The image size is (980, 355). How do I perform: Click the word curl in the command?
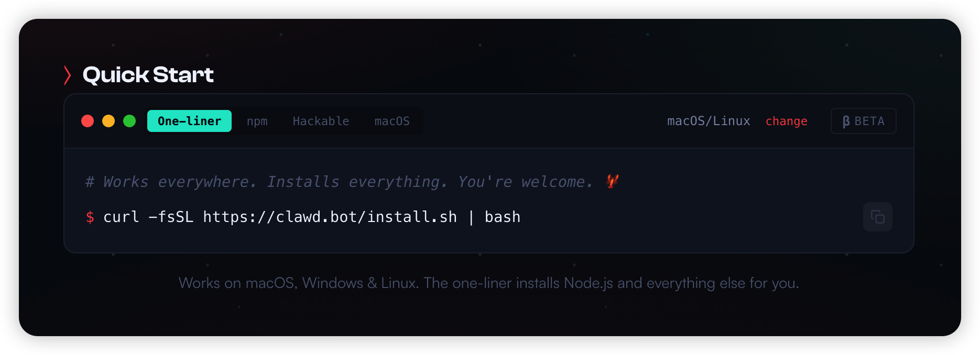121,217
